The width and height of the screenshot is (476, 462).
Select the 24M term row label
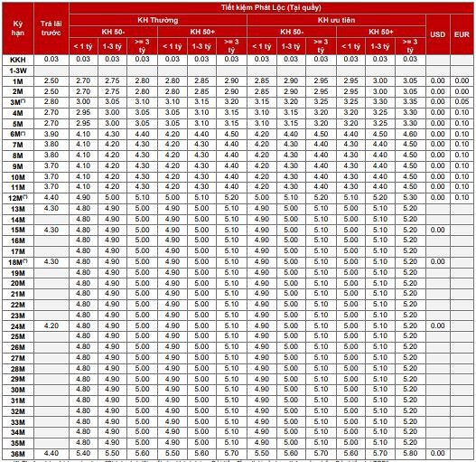click(x=18, y=326)
